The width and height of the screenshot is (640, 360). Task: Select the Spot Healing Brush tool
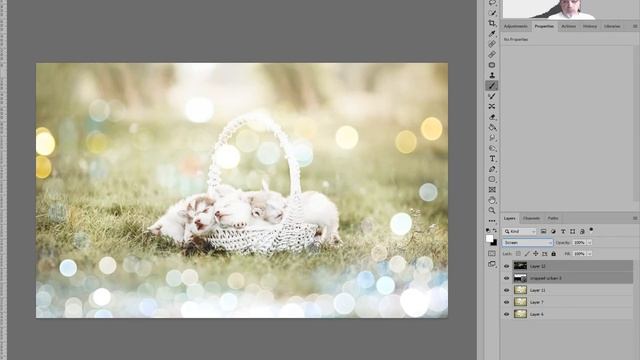pos(492,44)
